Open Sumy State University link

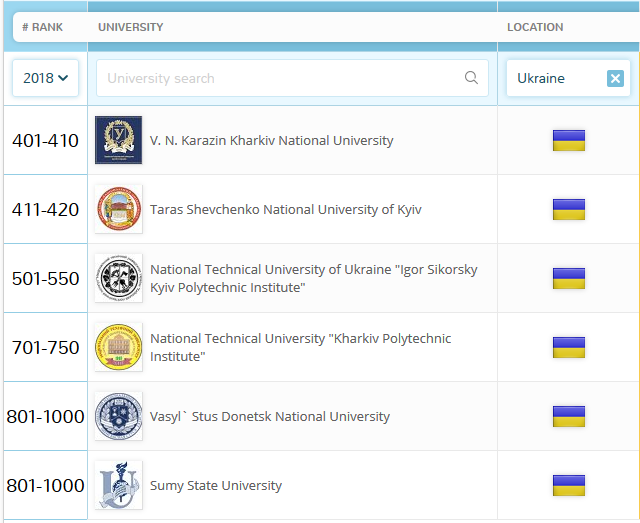pos(216,485)
